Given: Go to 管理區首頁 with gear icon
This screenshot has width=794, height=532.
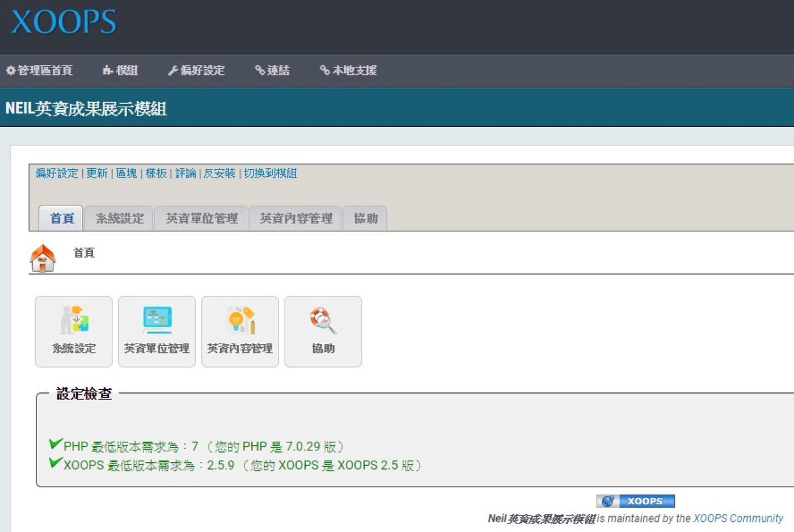Looking at the screenshot, I should click(40, 70).
